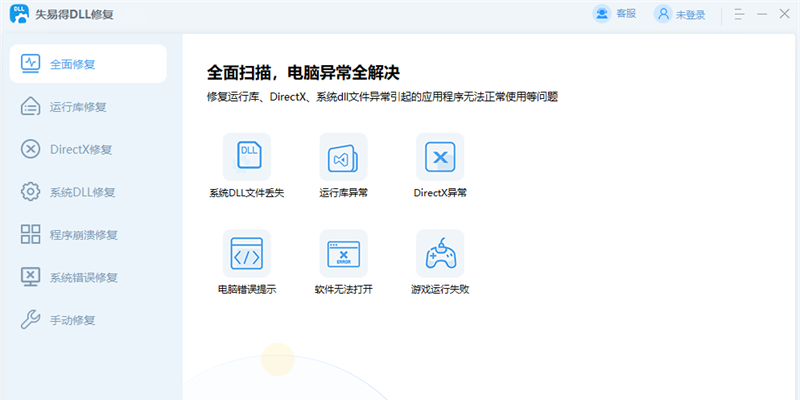Open the 运行库修复 sidebar tab
This screenshot has height=400, width=800.
point(88,107)
